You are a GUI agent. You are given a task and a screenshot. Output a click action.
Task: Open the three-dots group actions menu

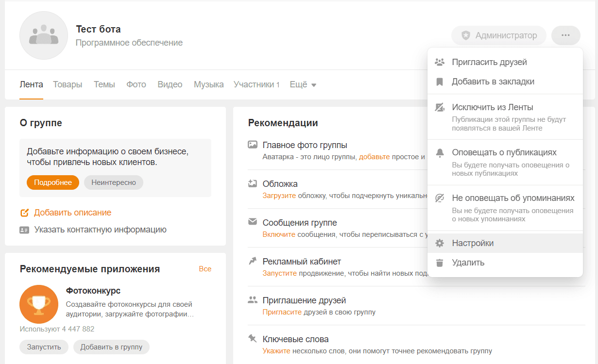tap(565, 35)
